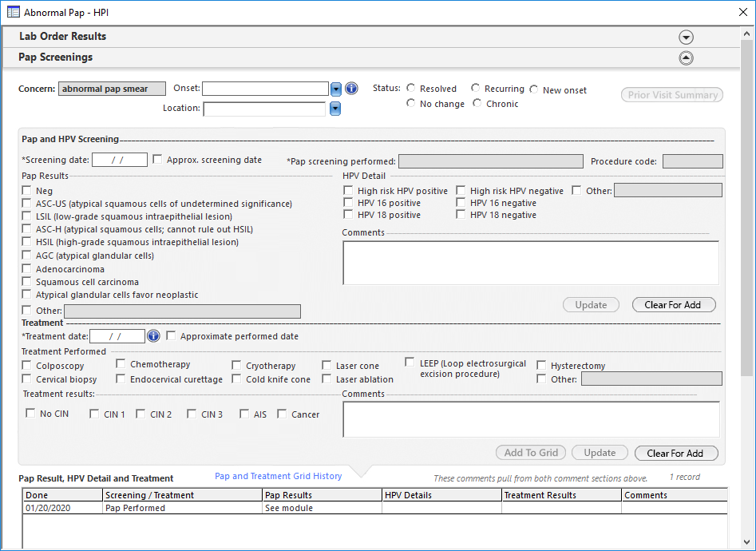Tick the HPV 16 positive checkbox
Viewport: 756px width, 551px height.
coord(348,202)
